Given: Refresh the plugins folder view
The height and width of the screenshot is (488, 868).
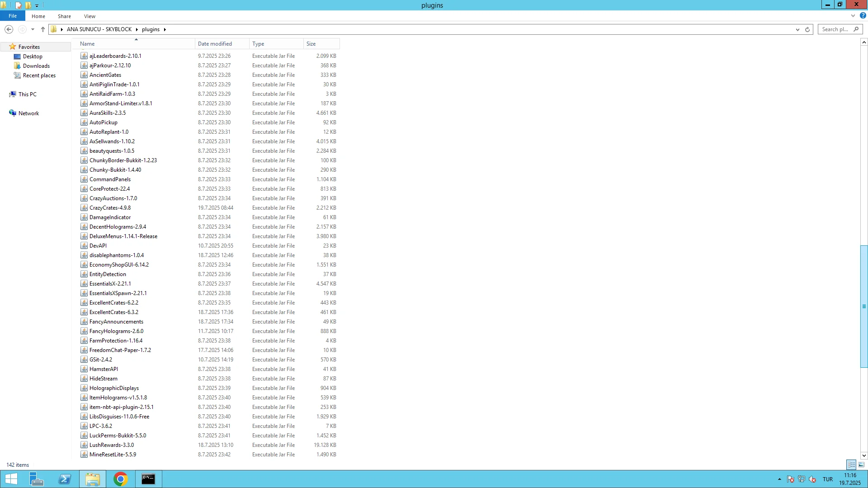Looking at the screenshot, I should pyautogui.click(x=807, y=29).
